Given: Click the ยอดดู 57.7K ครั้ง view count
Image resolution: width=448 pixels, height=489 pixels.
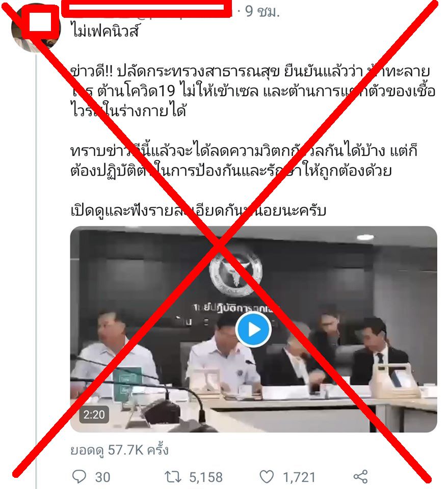Looking at the screenshot, I should [119, 450].
